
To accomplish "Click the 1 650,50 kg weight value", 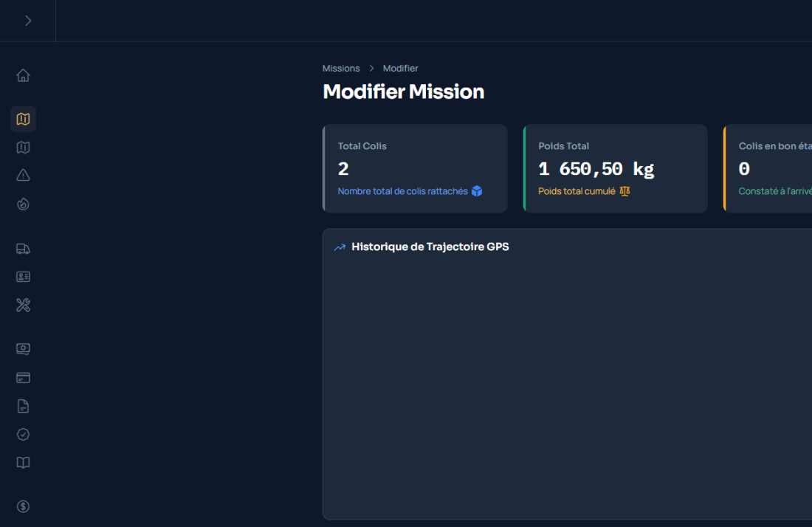I will tap(596, 169).
